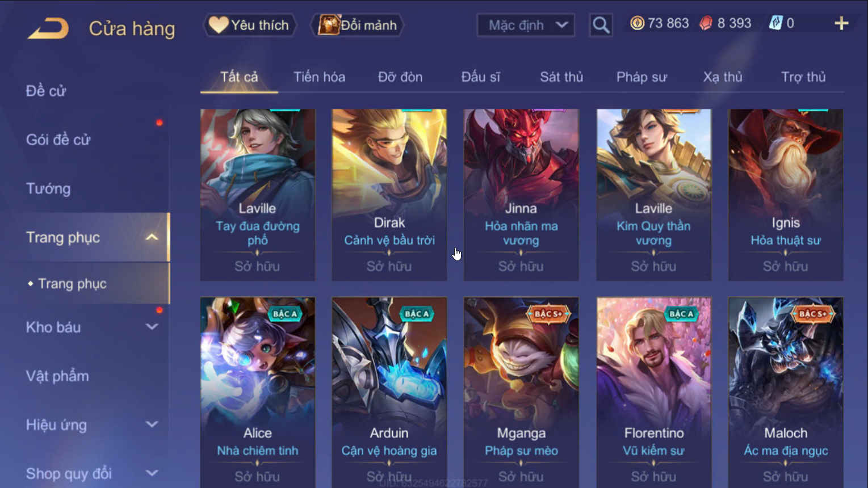Select Florentino Vũ kiếm sư skin card
The width and height of the screenshot is (868, 488).
click(x=653, y=392)
